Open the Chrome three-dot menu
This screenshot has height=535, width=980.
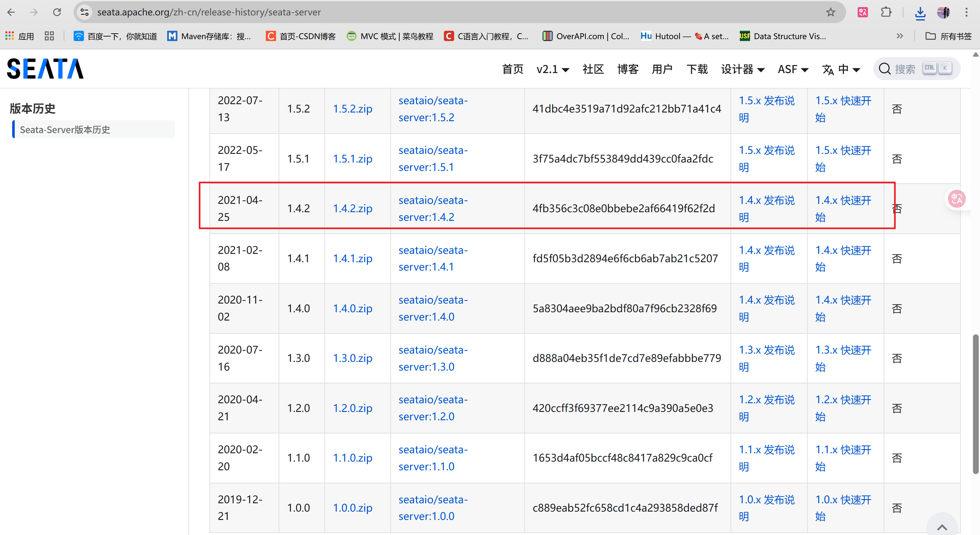966,12
